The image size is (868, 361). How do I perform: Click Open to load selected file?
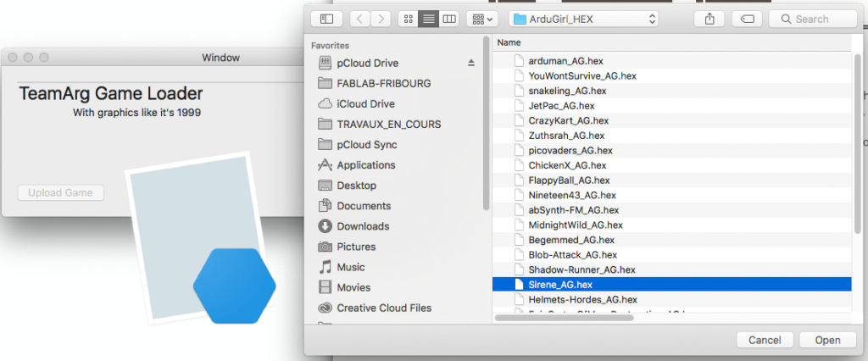tap(827, 340)
